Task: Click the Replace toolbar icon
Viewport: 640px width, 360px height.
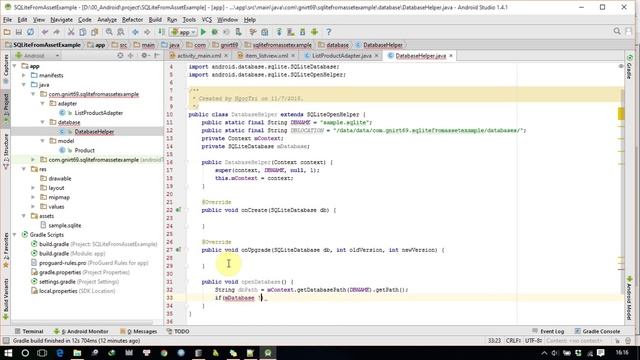Action: coord(121,32)
